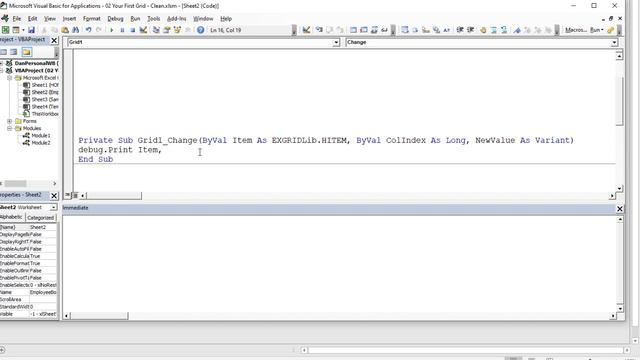Viewport: 640px width, 360px height.
Task: Click the Full Module View button below code
Action: 75,196
